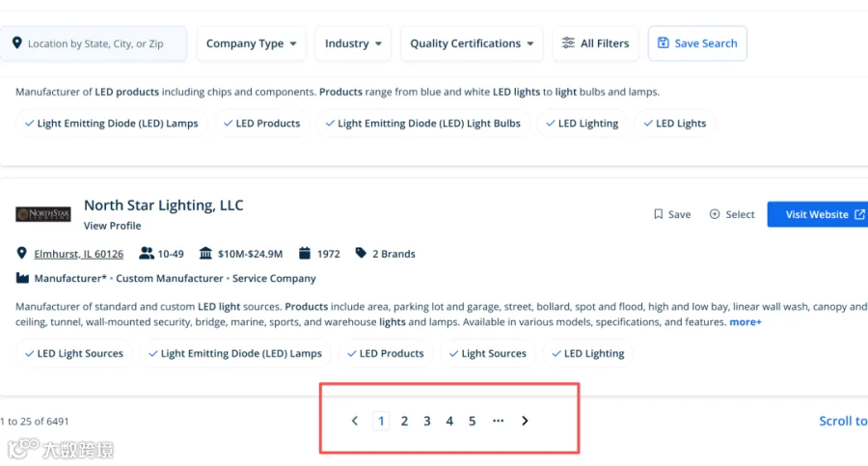The height and width of the screenshot is (466, 868).
Task: Open Quality Certifications dropdown
Action: (472, 43)
